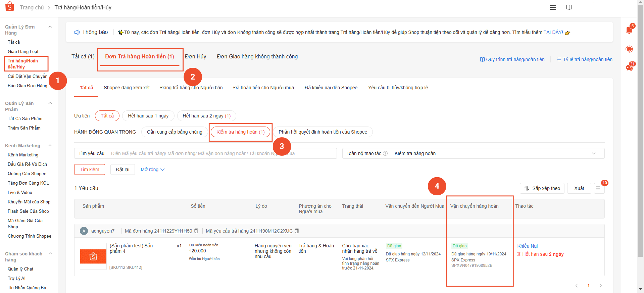The height and width of the screenshot is (293, 644).
Task: Open the seller education book icon
Action: 569,7
